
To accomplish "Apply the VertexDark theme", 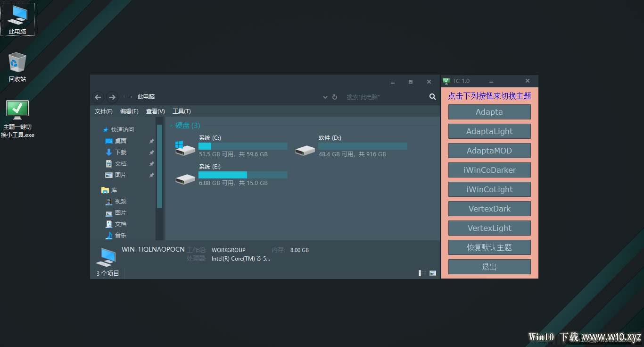I will [489, 209].
